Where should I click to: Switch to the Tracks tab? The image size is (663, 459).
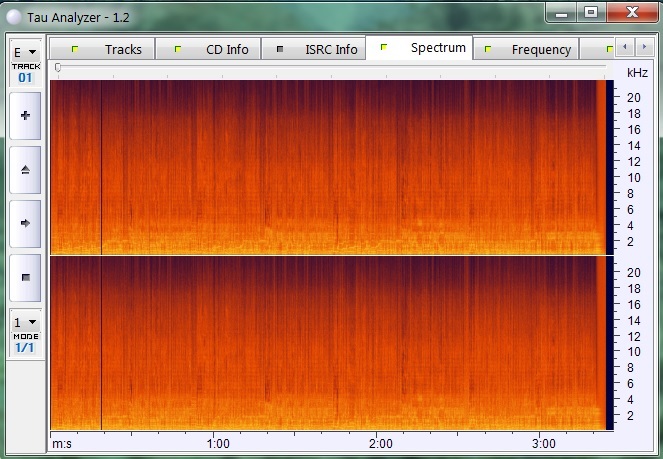pyautogui.click(x=109, y=49)
